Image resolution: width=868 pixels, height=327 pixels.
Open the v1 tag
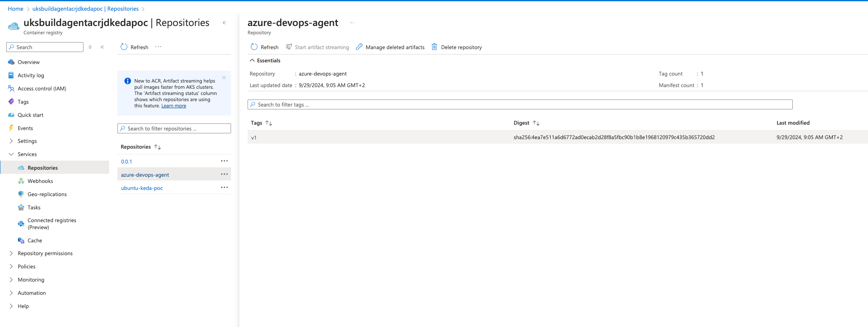pyautogui.click(x=254, y=138)
